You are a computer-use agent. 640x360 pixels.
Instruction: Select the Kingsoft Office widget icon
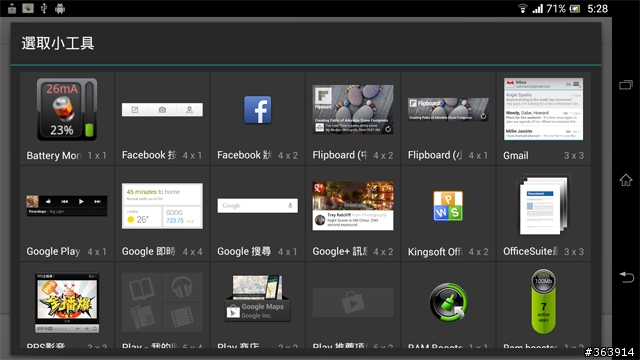448,206
